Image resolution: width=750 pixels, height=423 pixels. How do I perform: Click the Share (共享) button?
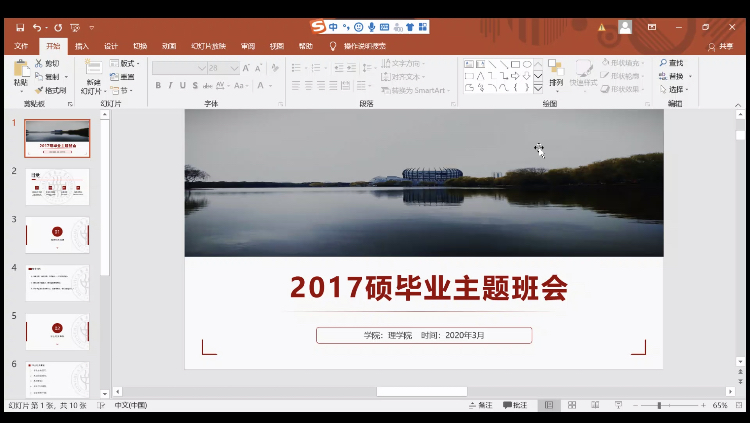(x=720, y=46)
